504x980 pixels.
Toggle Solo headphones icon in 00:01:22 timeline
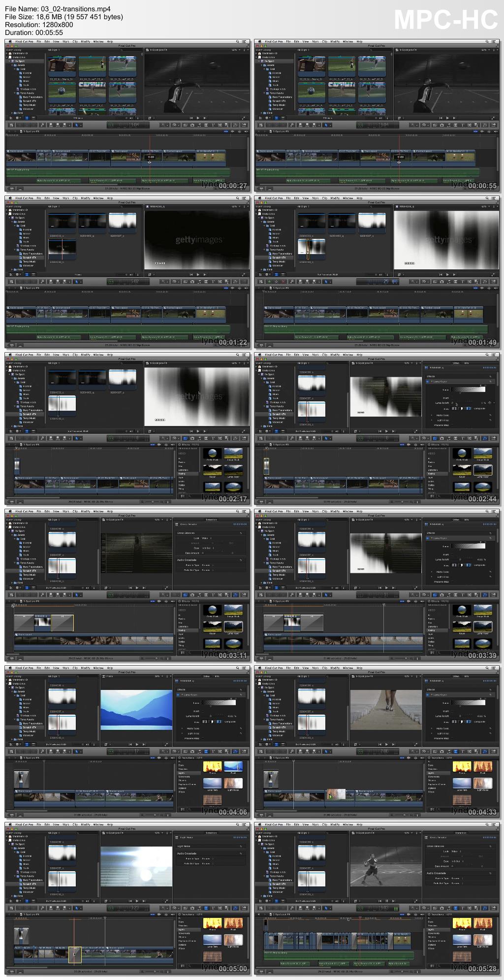point(239,288)
